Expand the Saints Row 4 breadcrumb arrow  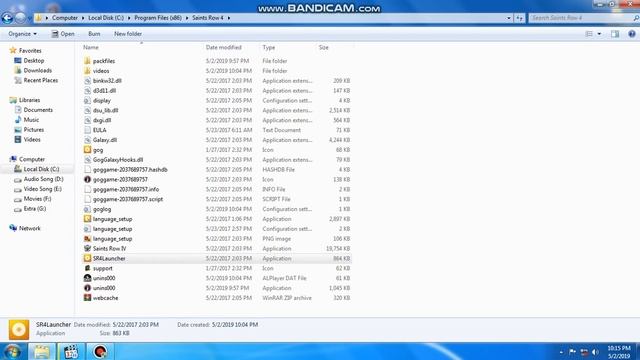coord(229,18)
